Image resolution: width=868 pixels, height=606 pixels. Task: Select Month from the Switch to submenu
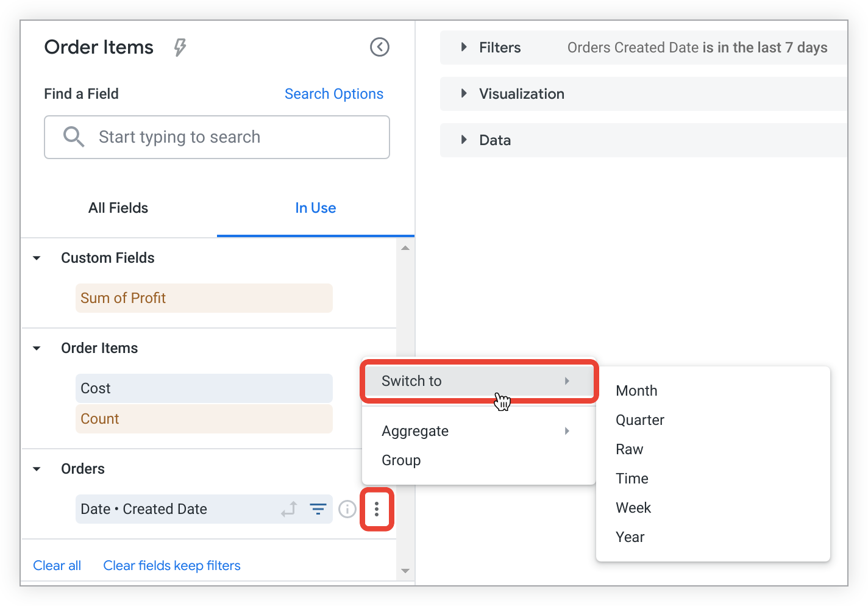(636, 391)
